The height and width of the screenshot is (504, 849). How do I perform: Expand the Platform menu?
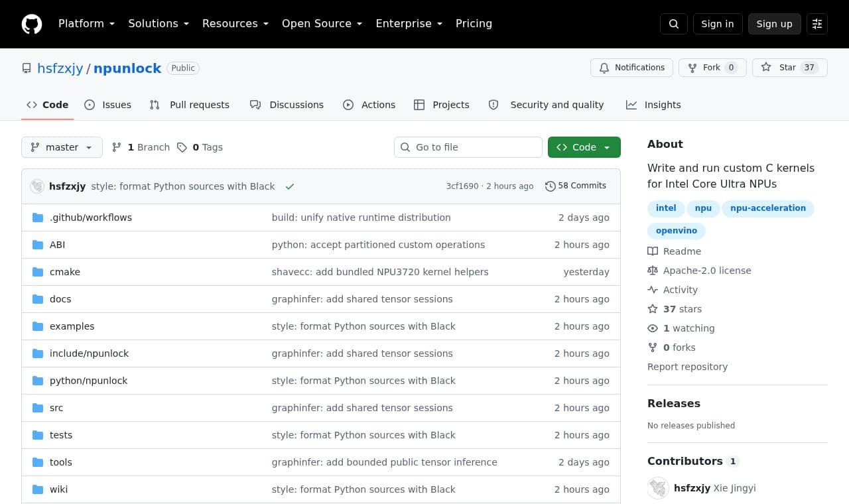pyautogui.click(x=87, y=24)
